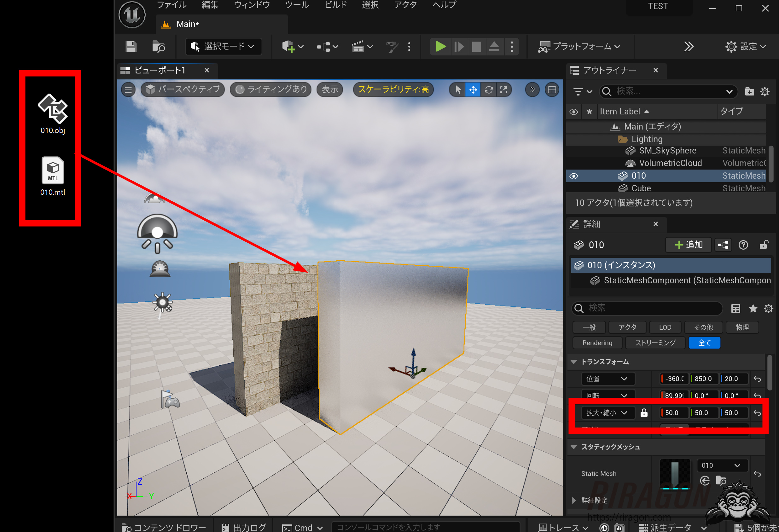Open the ウィンドウ menu
This screenshot has height=532, width=779.
point(252,5)
